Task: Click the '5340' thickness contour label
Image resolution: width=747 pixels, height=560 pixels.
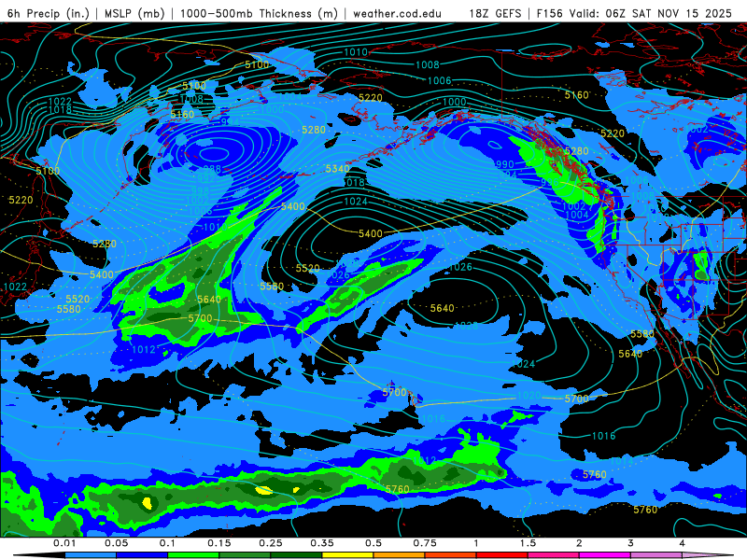Action: pos(338,169)
